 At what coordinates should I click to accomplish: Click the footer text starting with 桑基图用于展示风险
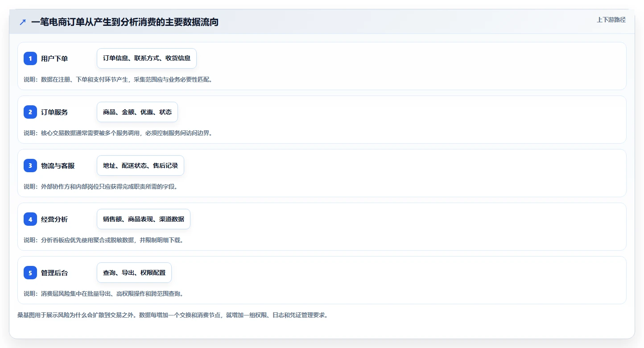(173, 315)
